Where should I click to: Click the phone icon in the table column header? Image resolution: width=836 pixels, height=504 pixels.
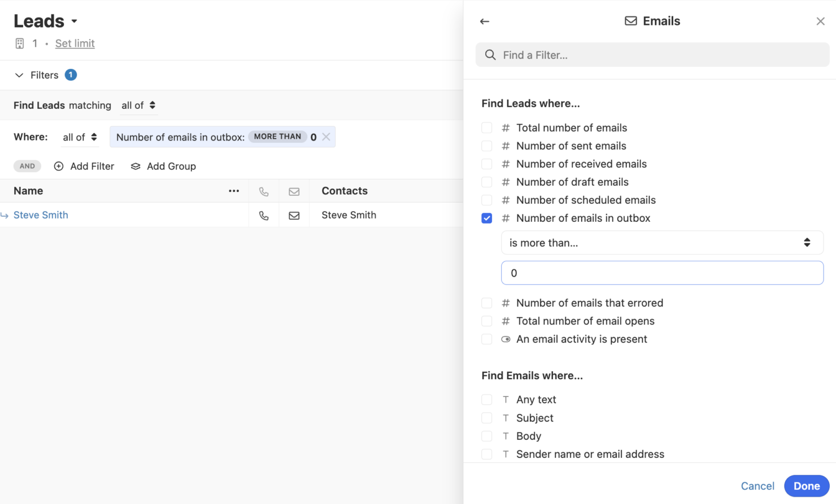(x=264, y=191)
